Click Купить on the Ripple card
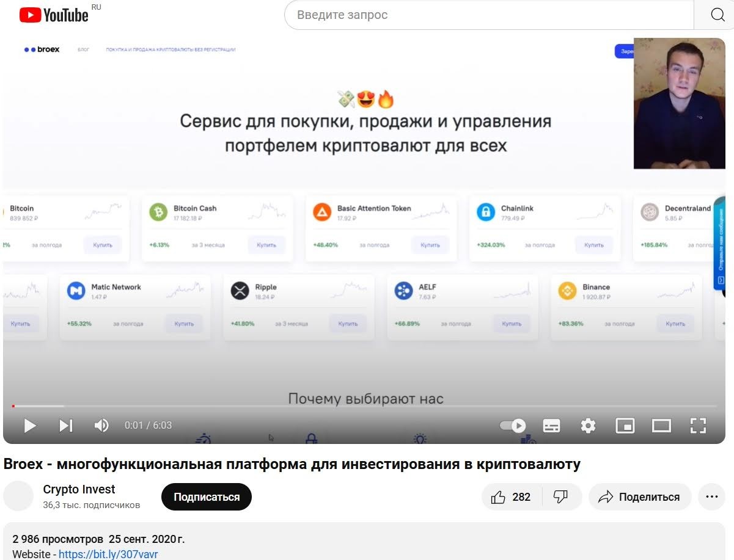Viewport: 734px width, 560px height. coord(348,324)
